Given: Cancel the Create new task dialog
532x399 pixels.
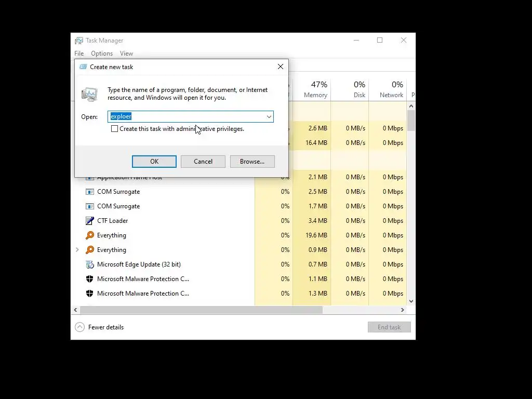Looking at the screenshot, I should coord(203,162).
